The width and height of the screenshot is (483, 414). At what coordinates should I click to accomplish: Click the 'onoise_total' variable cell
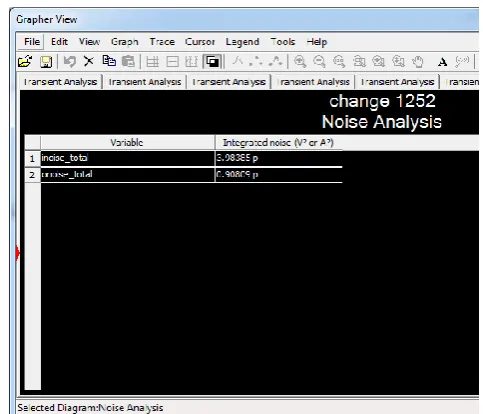(x=128, y=174)
